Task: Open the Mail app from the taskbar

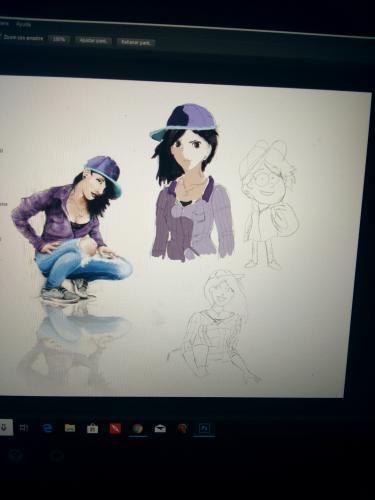Action: point(160,428)
